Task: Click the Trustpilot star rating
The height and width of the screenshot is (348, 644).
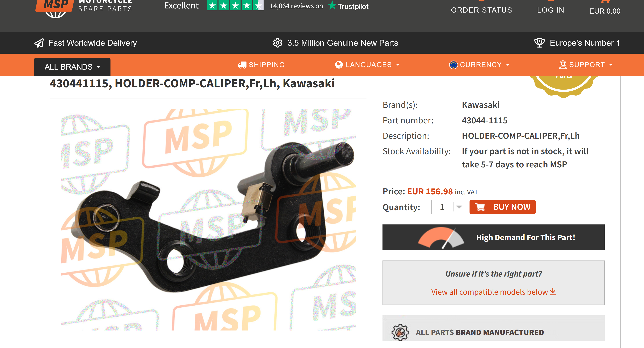Action: pos(235,5)
